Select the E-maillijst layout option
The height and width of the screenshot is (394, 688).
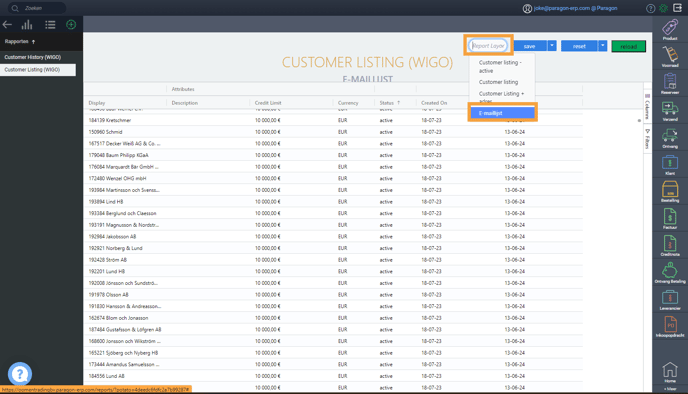pos(502,113)
